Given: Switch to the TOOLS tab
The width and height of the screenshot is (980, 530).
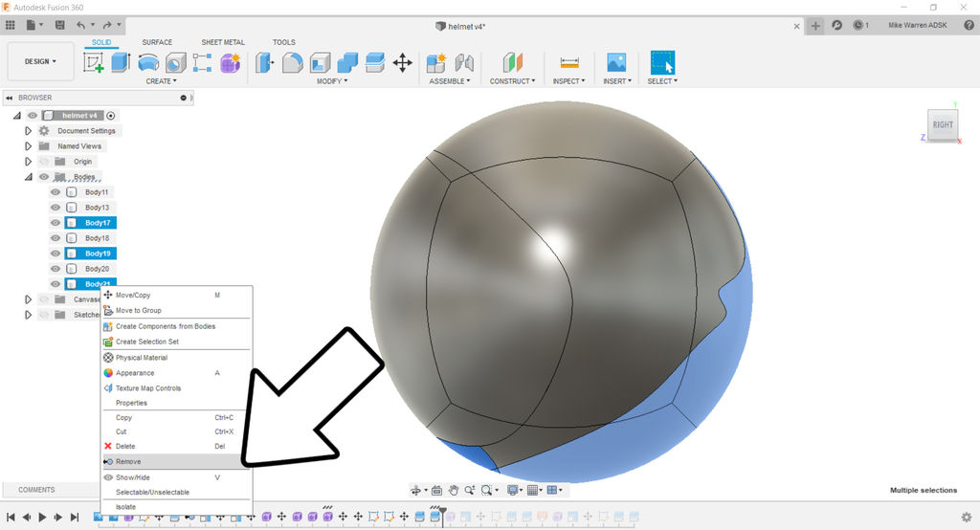Looking at the screenshot, I should click(x=283, y=42).
